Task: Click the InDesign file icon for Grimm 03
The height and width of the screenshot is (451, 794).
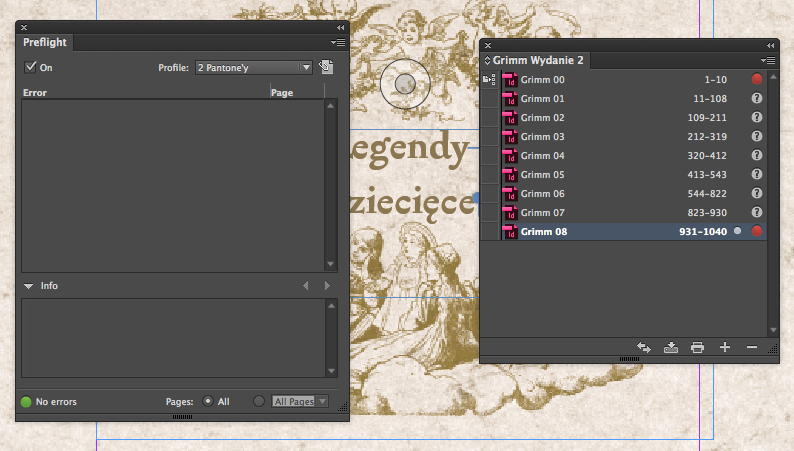Action: pyautogui.click(x=509, y=137)
